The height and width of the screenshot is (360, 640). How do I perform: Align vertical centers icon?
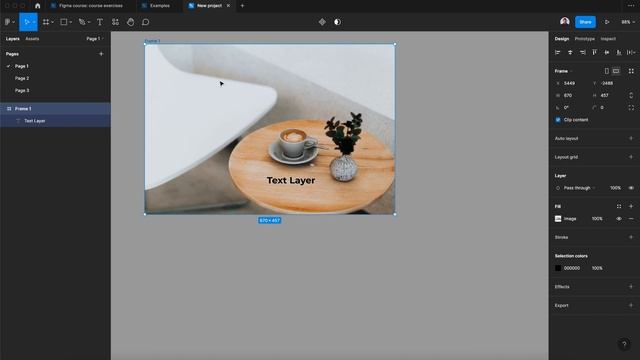[x=607, y=52]
